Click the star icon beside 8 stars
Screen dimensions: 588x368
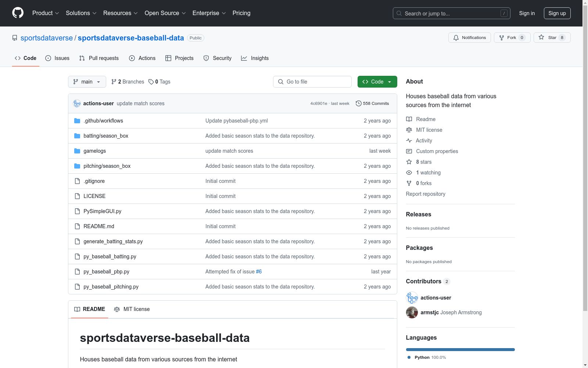click(409, 162)
